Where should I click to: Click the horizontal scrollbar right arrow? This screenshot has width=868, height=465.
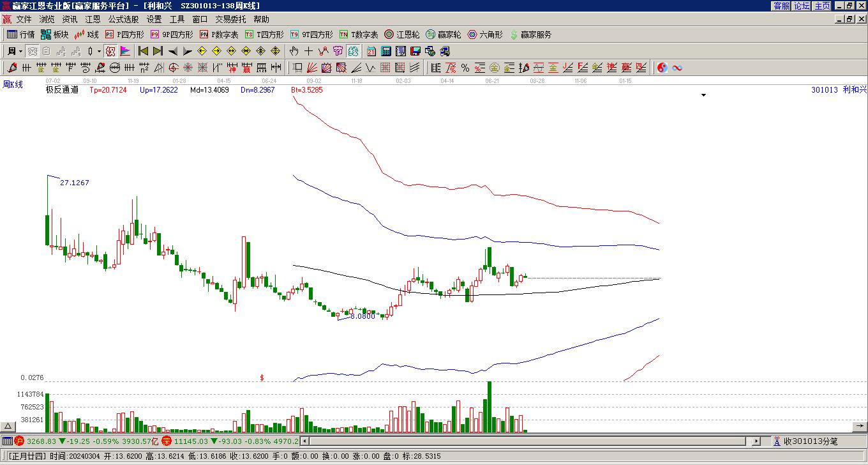coord(756,441)
